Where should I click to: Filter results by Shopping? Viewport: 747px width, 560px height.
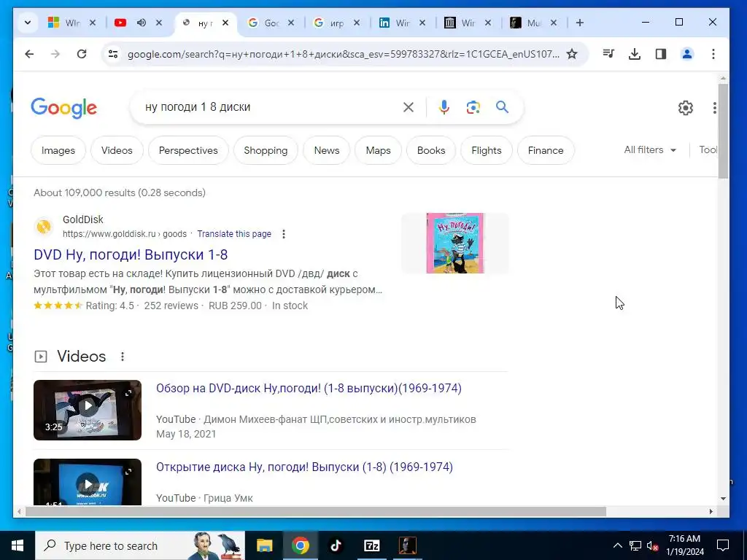(266, 150)
